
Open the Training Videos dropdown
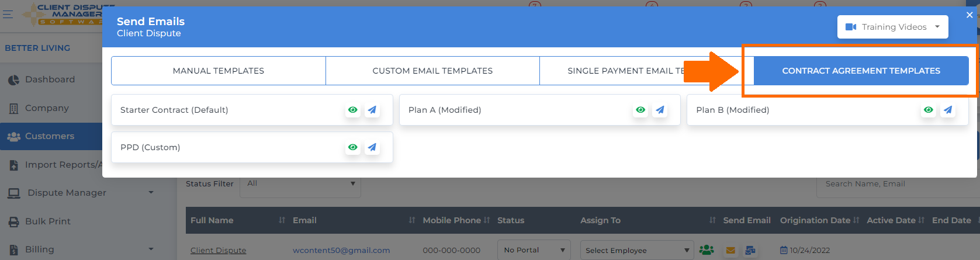[892, 27]
